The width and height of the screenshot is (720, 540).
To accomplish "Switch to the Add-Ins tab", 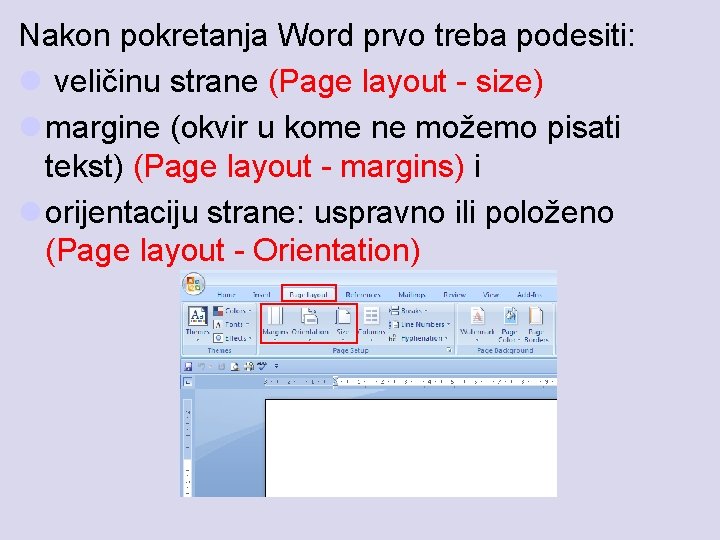I will click(x=529, y=294).
